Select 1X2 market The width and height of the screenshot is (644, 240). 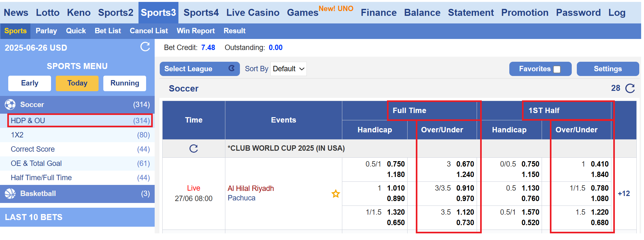pos(77,135)
